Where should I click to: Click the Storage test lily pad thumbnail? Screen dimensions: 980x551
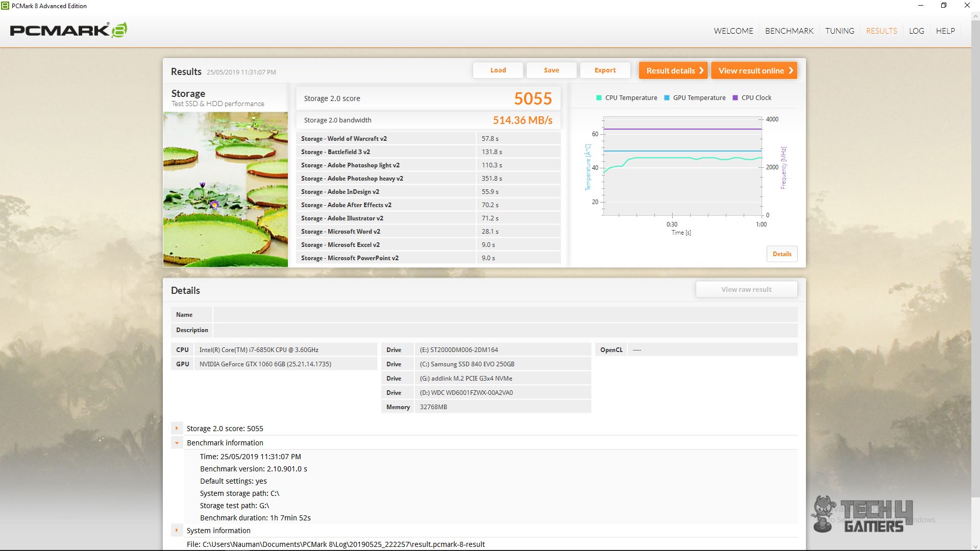click(226, 189)
